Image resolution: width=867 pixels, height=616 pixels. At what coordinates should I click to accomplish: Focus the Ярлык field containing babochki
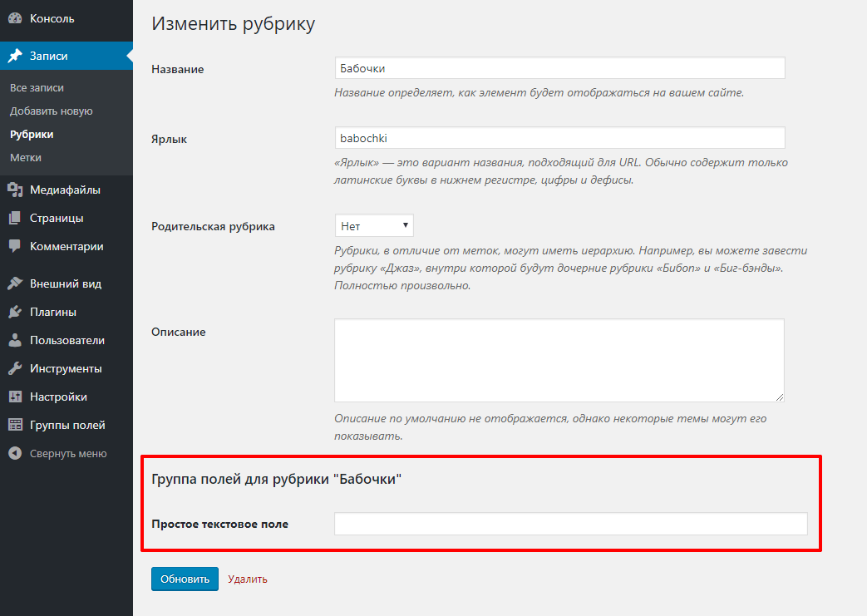click(x=559, y=138)
